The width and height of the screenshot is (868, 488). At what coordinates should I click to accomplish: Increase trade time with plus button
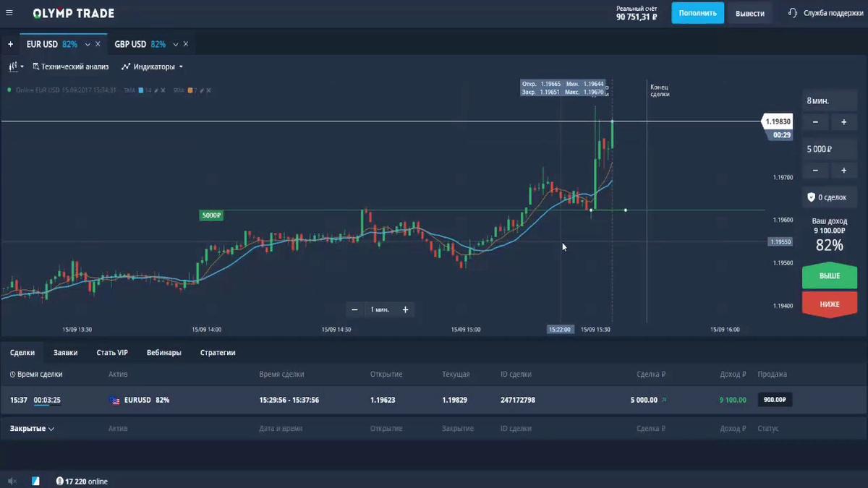843,122
